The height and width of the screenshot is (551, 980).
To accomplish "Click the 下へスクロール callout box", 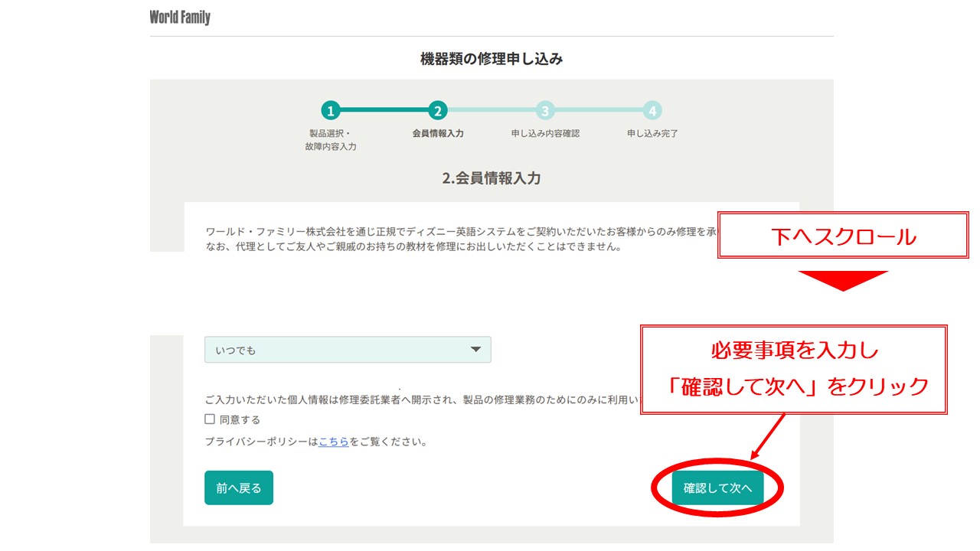I will point(843,236).
